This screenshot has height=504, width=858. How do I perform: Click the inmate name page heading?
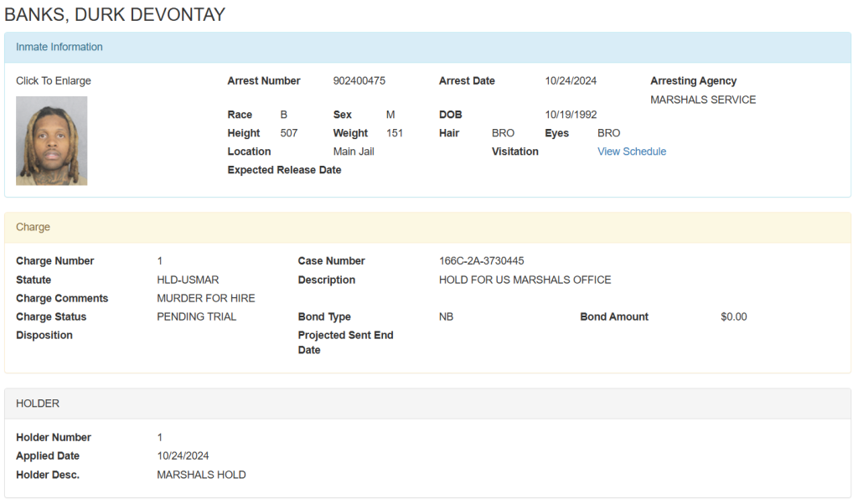(115, 14)
